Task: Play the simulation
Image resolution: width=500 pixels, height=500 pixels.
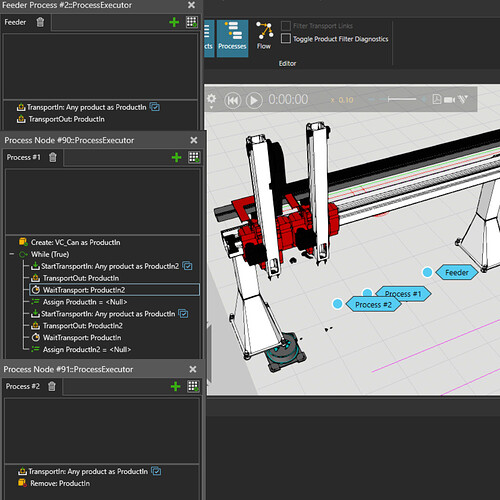Action: 254,100
